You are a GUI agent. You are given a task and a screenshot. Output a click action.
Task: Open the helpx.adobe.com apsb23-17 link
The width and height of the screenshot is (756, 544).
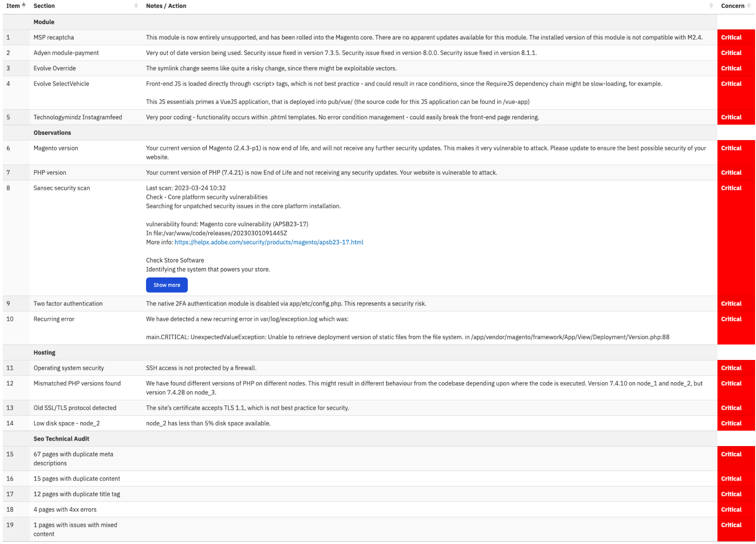click(x=269, y=242)
